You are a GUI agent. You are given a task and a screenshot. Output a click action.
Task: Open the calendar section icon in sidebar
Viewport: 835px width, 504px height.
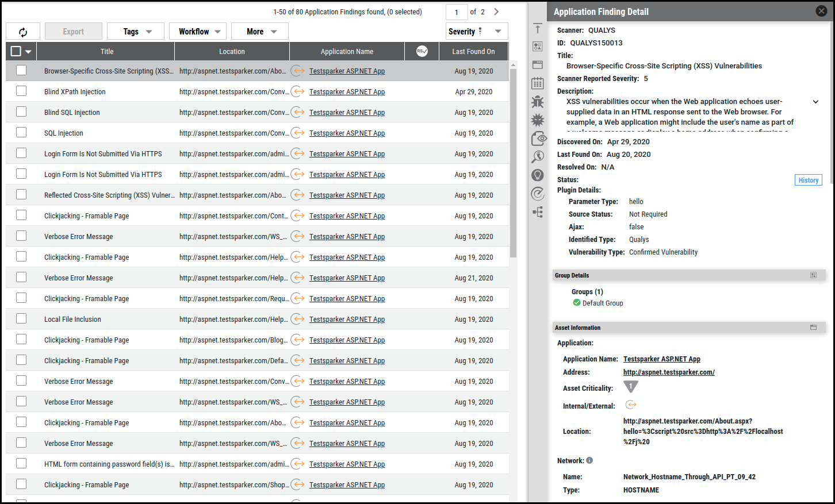537,83
